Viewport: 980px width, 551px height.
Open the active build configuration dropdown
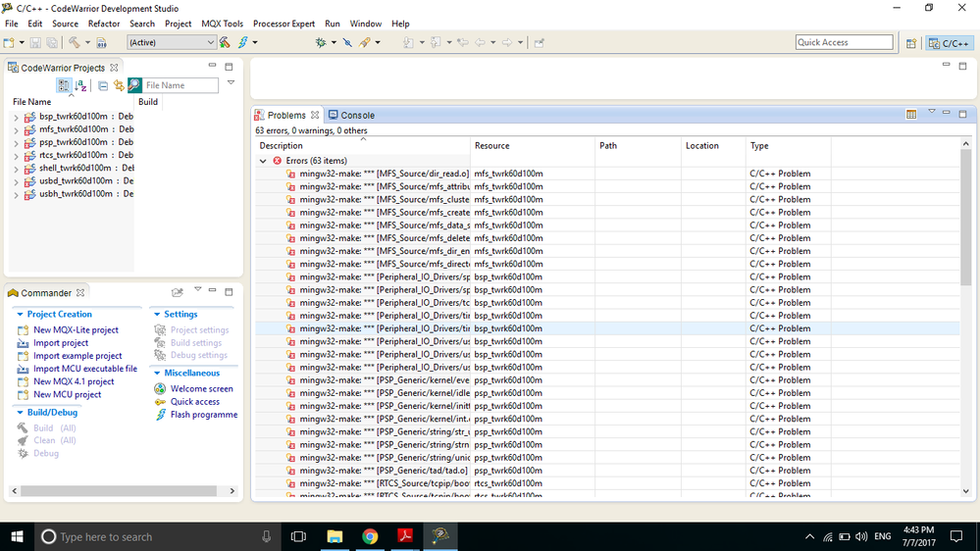(172, 42)
